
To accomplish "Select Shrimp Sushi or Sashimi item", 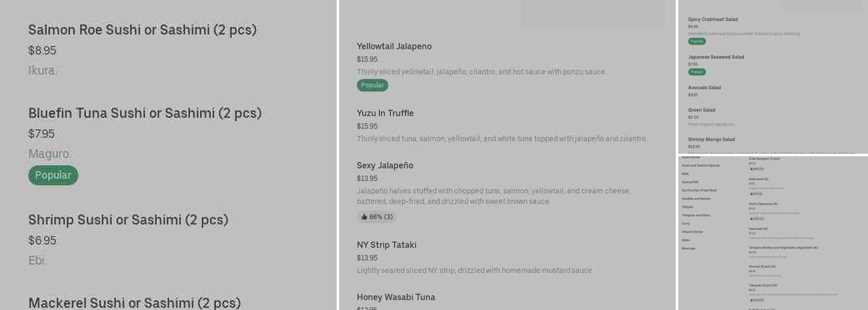I will pyautogui.click(x=128, y=220).
